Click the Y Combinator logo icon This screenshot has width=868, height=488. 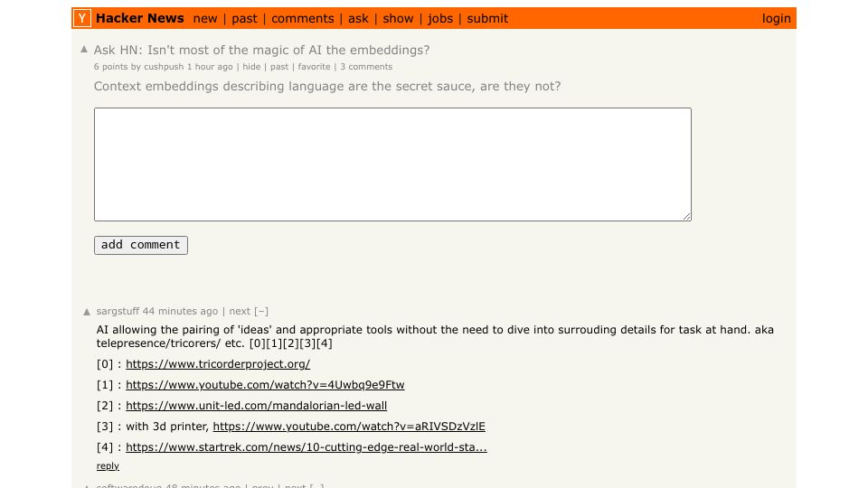click(x=82, y=18)
